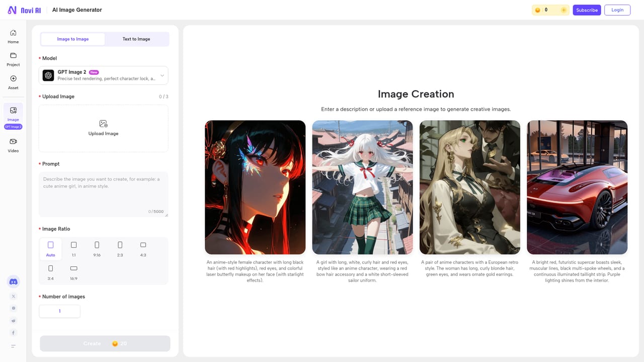Choose the 1:1 image ratio
Viewport: 644px width, 362px height.
coord(73,249)
